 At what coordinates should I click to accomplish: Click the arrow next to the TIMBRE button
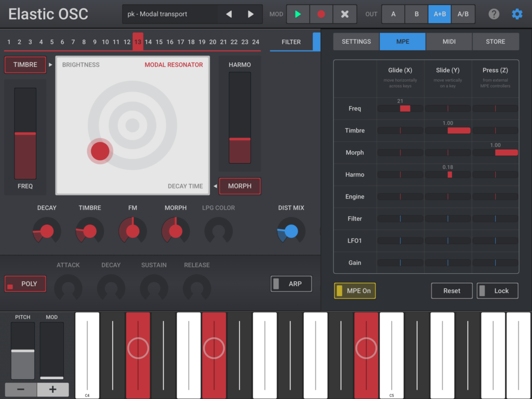(x=50, y=64)
